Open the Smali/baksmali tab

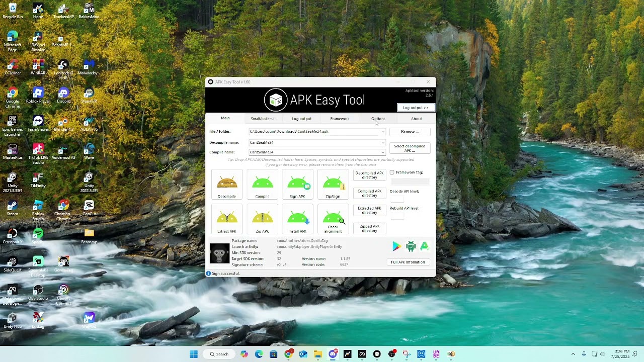[264, 119]
